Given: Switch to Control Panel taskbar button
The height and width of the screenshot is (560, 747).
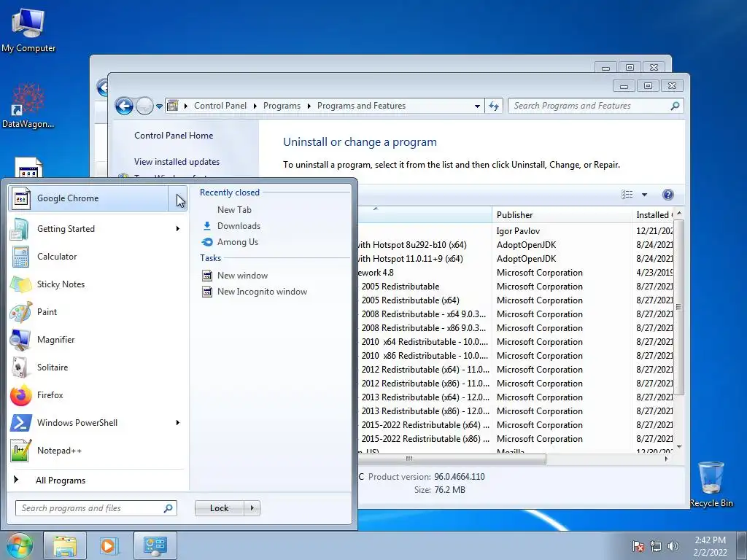Looking at the screenshot, I should pyautogui.click(x=155, y=545).
